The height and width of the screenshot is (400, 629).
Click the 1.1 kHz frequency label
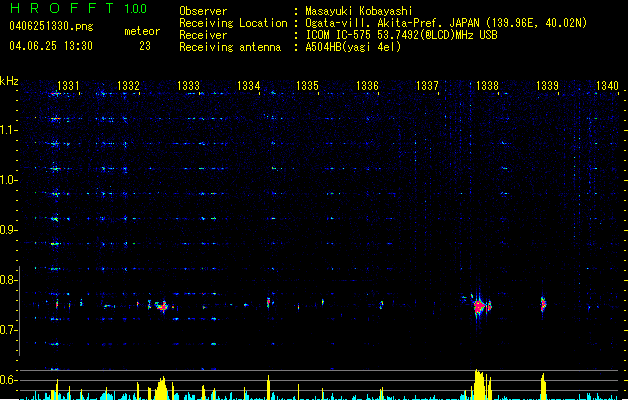point(8,130)
